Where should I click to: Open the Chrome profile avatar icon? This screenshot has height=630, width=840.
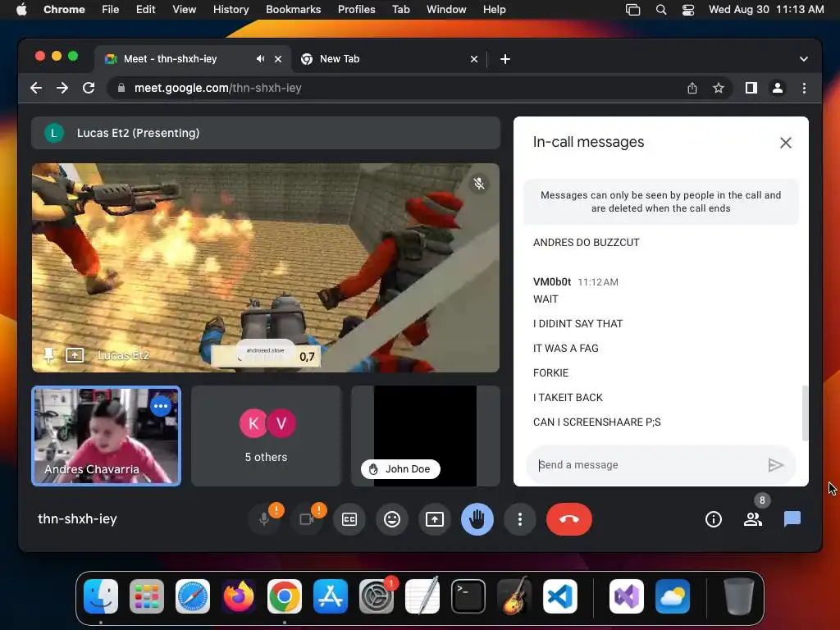click(x=778, y=88)
